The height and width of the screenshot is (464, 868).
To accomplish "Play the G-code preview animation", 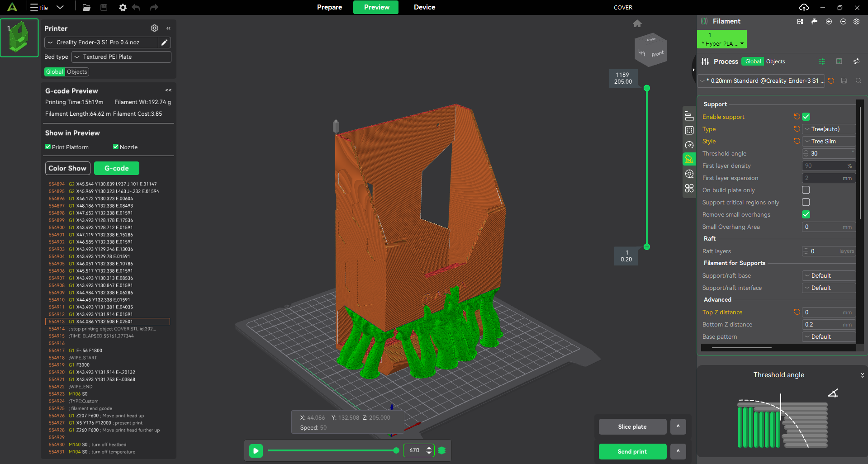I will tap(256, 450).
